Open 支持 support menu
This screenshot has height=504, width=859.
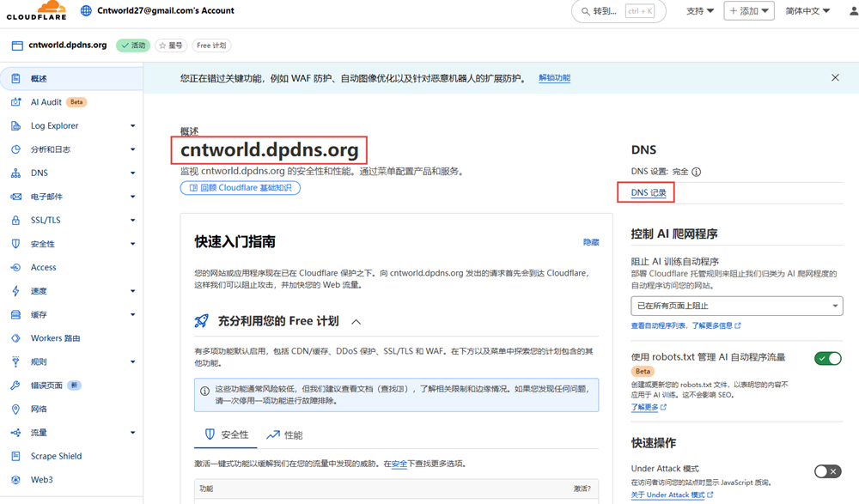click(x=700, y=10)
